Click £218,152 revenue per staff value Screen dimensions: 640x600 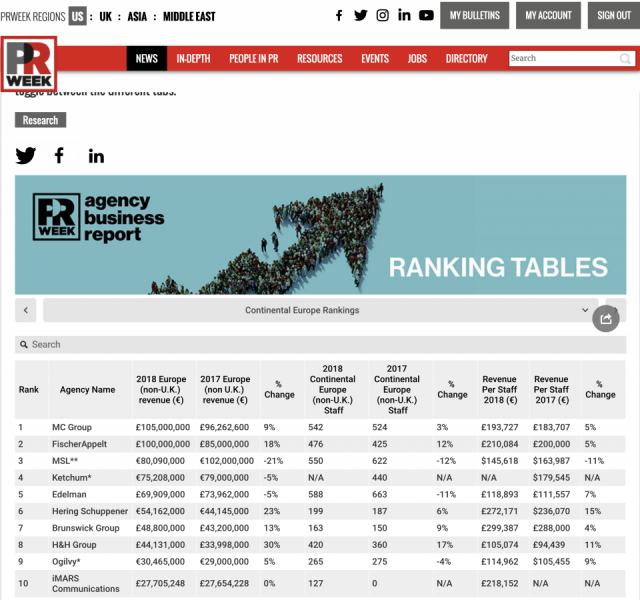pos(500,583)
